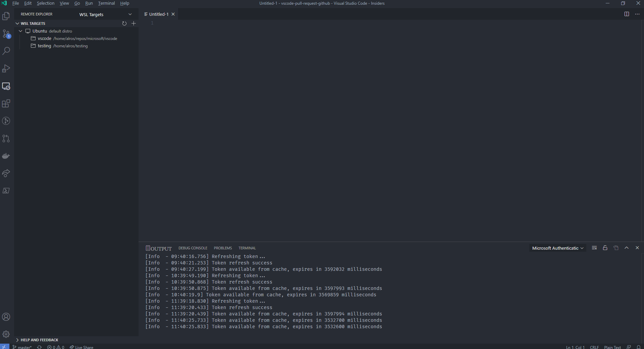Change the Plain Text language mode
The image size is (644, 349).
coord(612,347)
